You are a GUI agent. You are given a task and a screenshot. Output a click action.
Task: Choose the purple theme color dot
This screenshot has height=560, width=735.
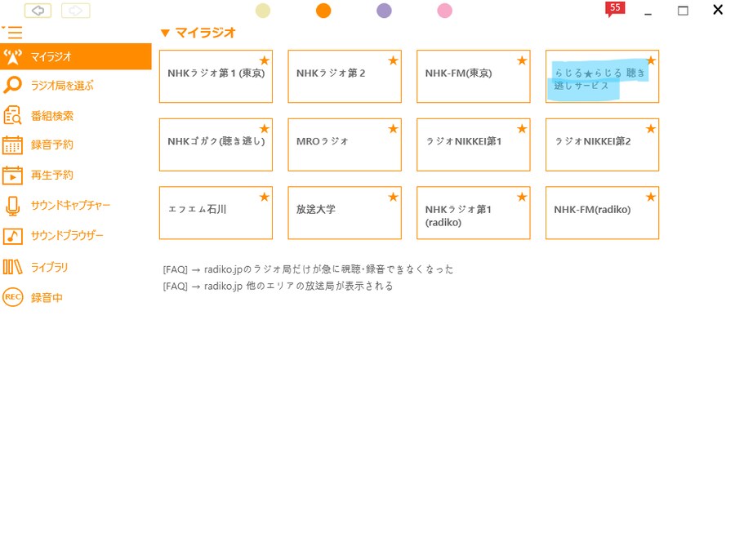click(x=384, y=11)
